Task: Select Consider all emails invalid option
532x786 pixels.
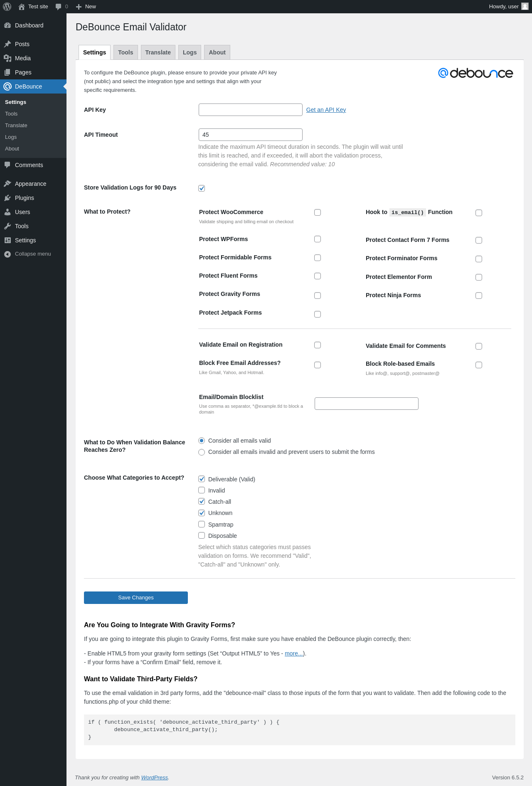Action: 202,452
